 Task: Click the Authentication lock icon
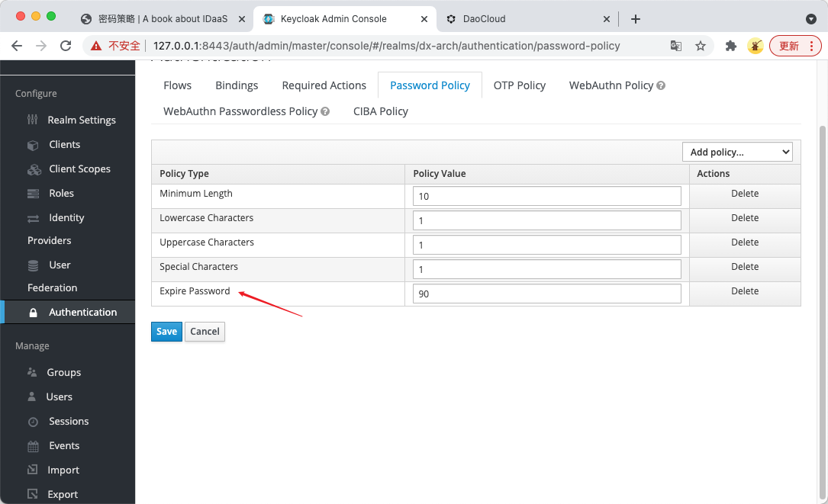click(33, 313)
